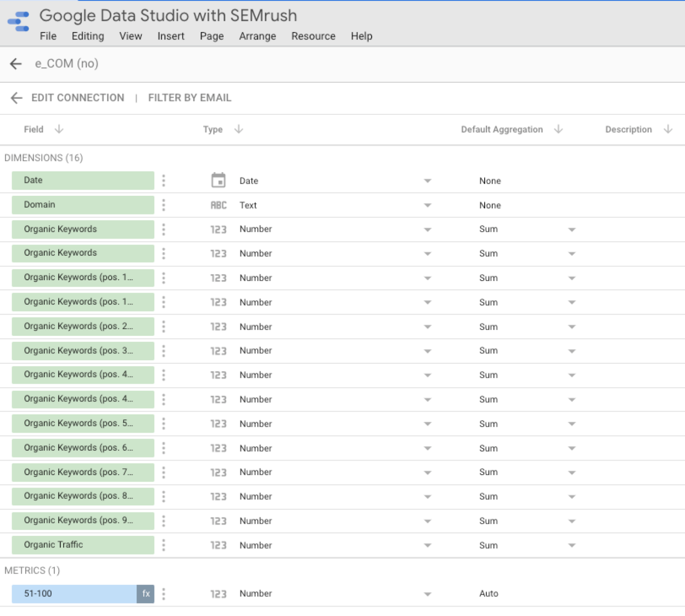685x616 pixels.
Task: Open aggregation dropdown for Organic Traffic
Action: [572, 545]
